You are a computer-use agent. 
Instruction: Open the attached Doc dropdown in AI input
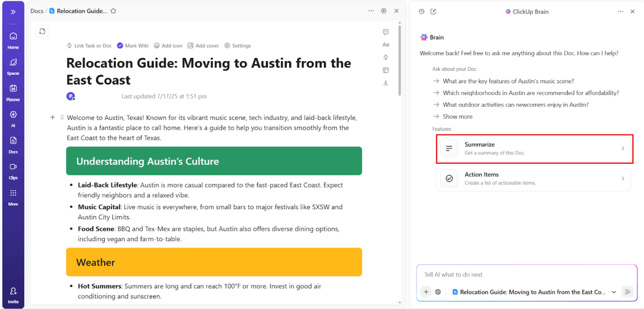pyautogui.click(x=614, y=292)
